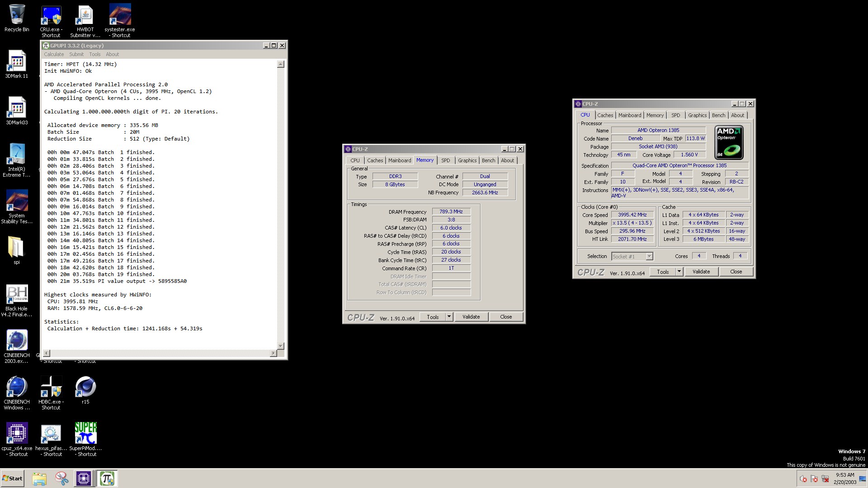
Task: Open the SuperPiMod shortcut icon
Action: pos(85,440)
